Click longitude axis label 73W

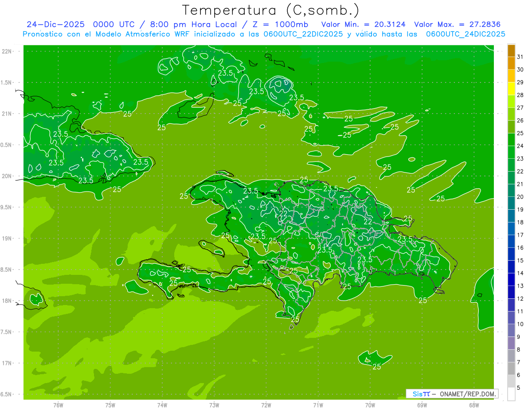coord(214,405)
